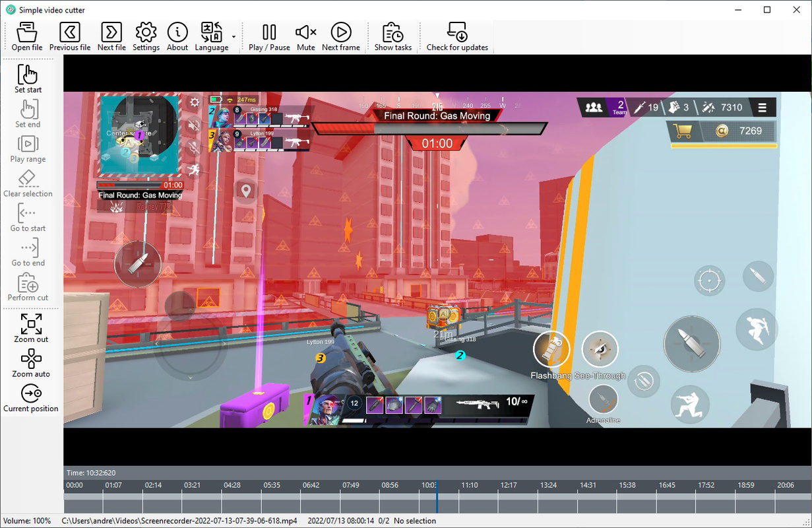812x528 pixels.
Task: Click timeline at 05:35 mark
Action: click(x=271, y=485)
